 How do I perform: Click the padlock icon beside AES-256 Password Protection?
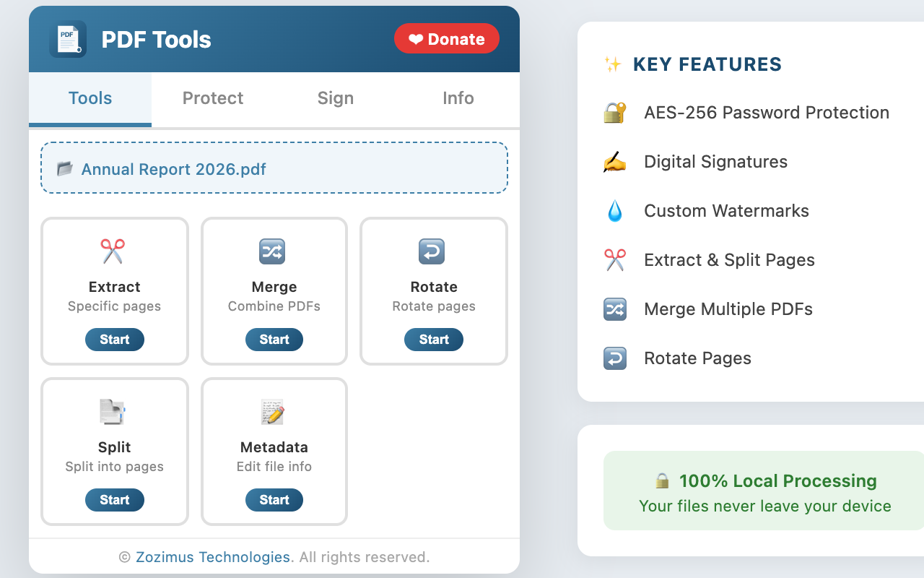[x=614, y=113]
